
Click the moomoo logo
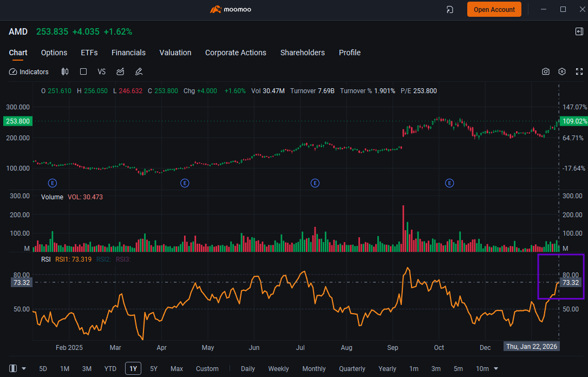230,9
